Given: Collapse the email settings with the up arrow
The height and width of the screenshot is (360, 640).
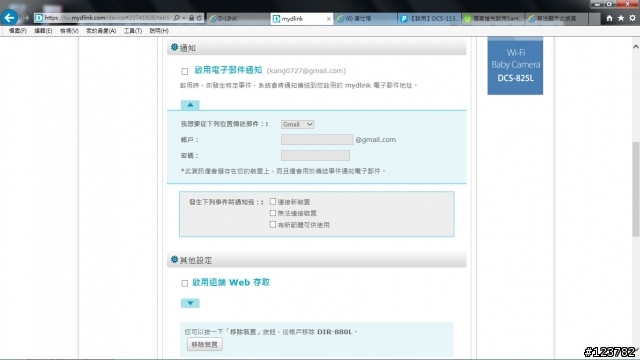Looking at the screenshot, I should click(190, 105).
